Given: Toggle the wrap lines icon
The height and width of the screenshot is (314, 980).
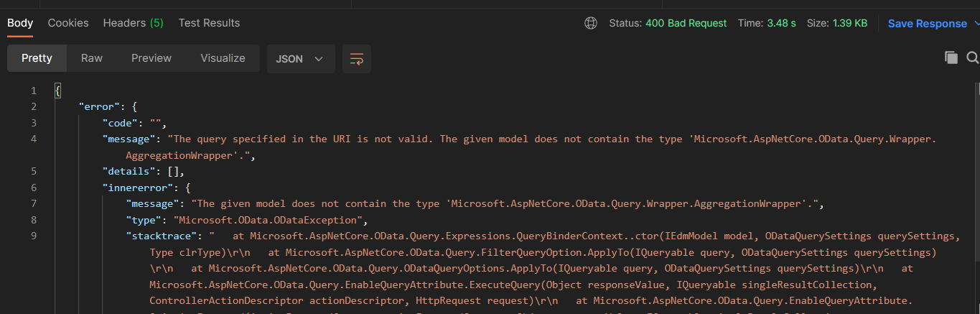Looking at the screenshot, I should [x=357, y=58].
